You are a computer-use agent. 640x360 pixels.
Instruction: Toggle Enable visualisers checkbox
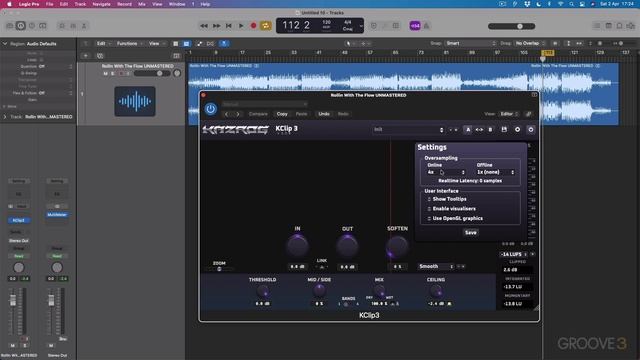point(429,209)
